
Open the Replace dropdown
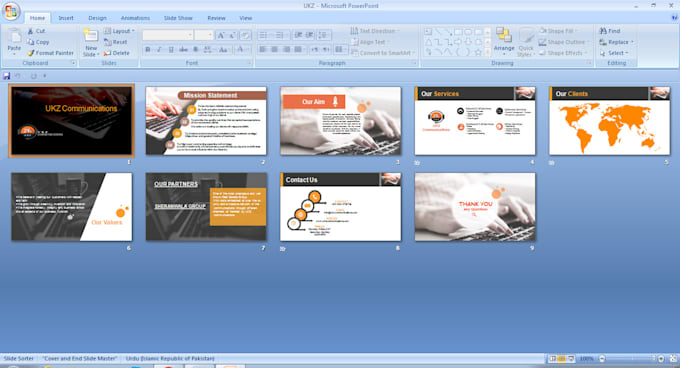(x=616, y=42)
